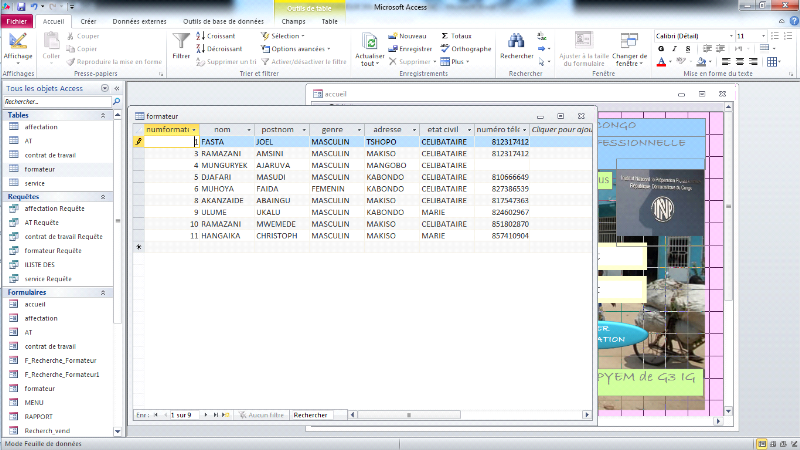Switch to the Créer ribbon tab

click(88, 21)
